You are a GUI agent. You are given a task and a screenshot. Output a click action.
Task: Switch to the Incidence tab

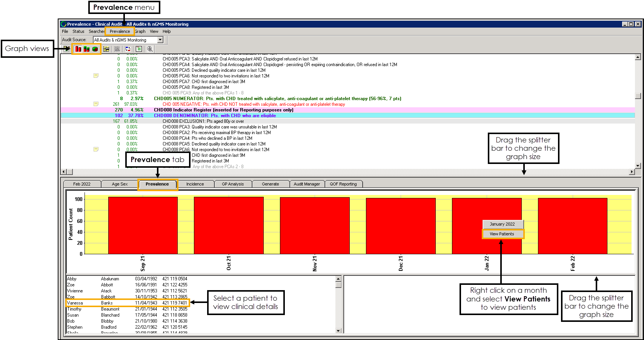pos(195,184)
